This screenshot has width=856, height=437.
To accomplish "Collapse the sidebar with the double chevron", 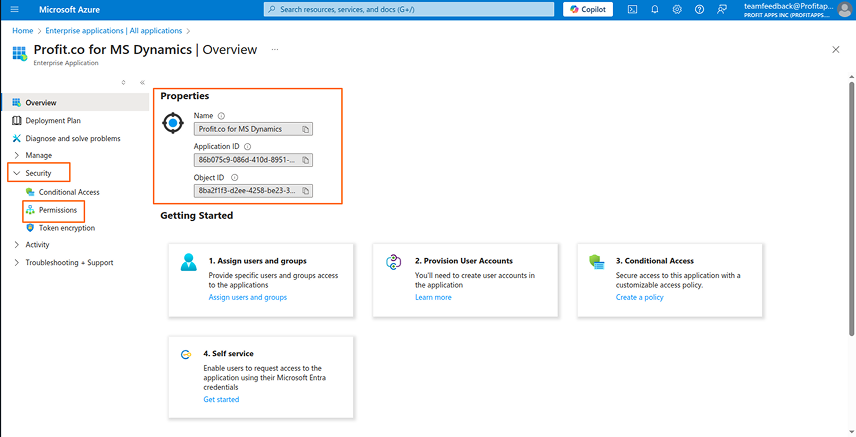I will (x=142, y=82).
